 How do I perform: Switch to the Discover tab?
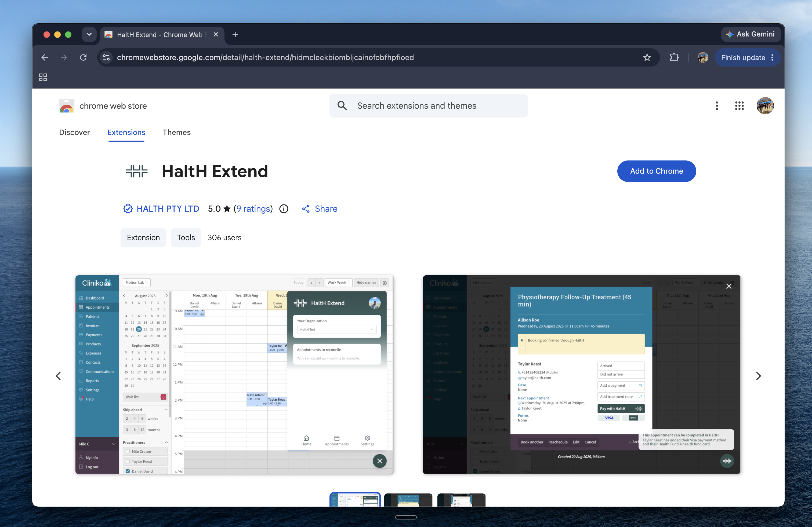coord(74,132)
